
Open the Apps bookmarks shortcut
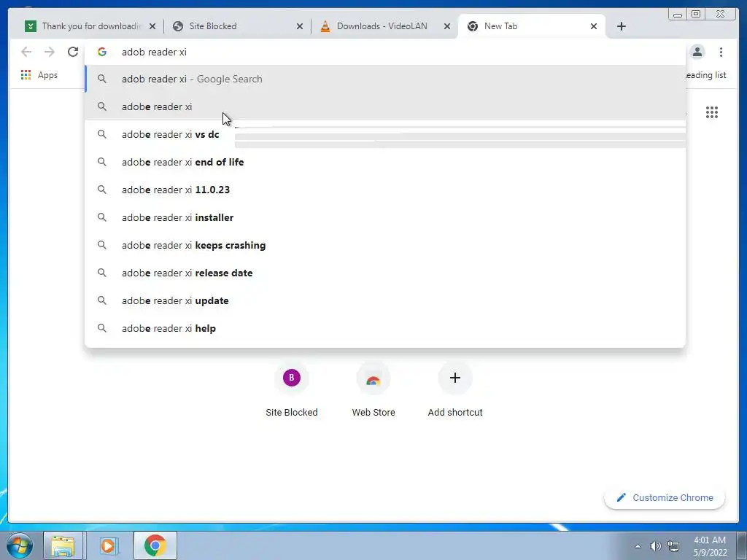click(39, 75)
